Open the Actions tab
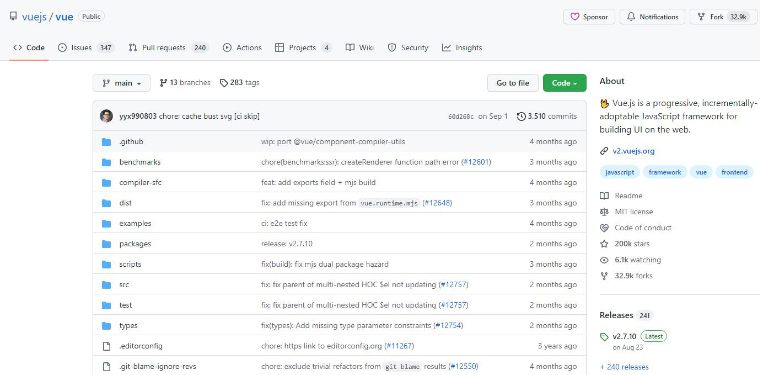 click(x=242, y=48)
